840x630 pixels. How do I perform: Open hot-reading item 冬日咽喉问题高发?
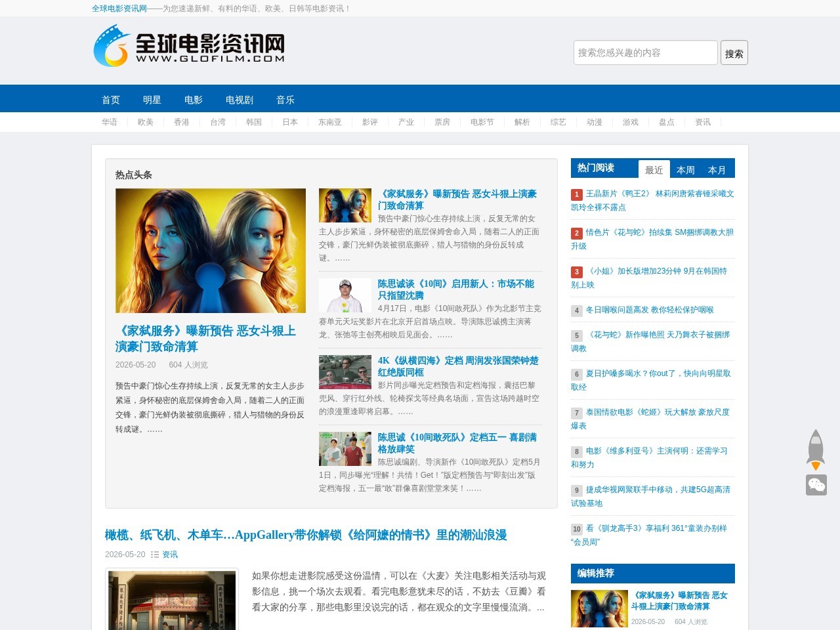pyautogui.click(x=650, y=310)
